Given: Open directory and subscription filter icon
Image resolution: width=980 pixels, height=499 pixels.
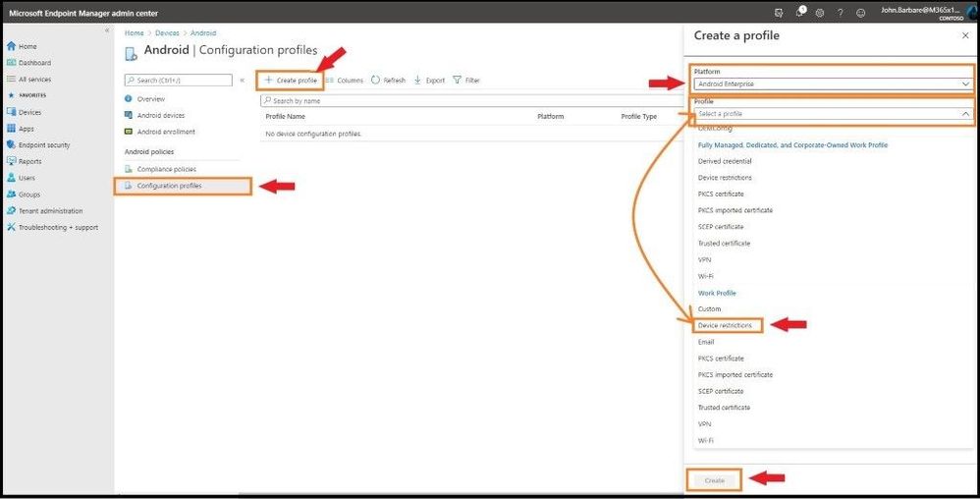Looking at the screenshot, I should [779, 13].
